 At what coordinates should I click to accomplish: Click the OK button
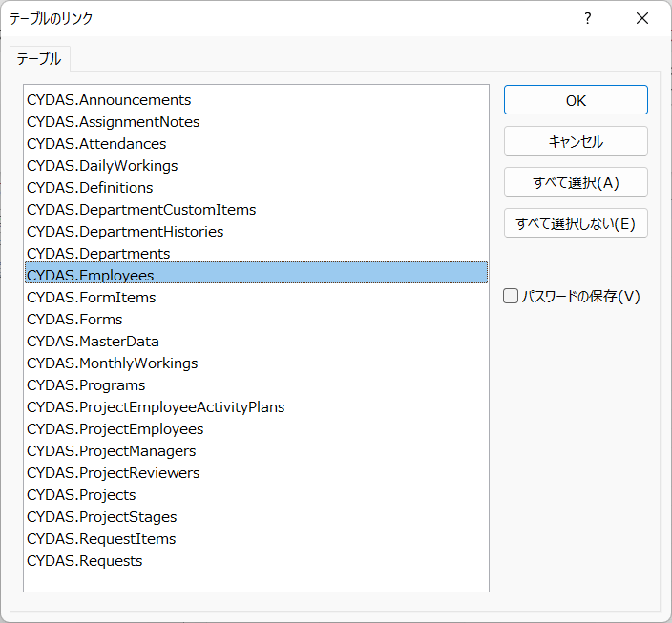click(576, 100)
